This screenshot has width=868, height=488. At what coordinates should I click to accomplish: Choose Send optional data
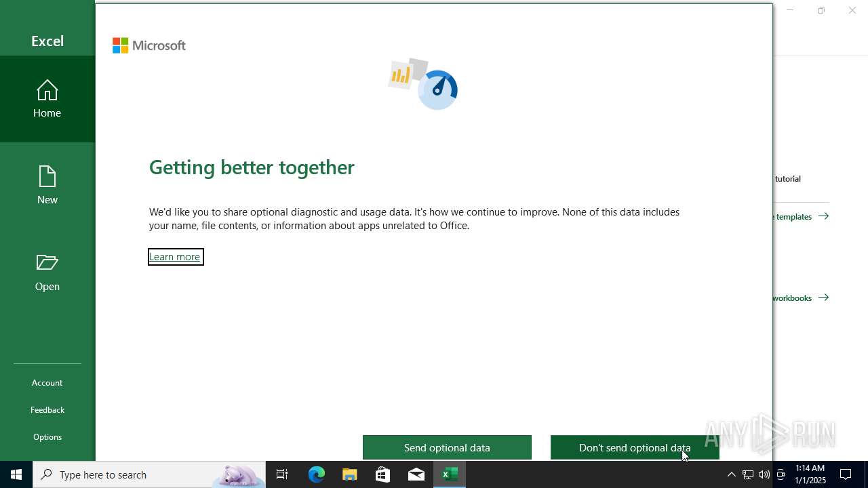[447, 447]
